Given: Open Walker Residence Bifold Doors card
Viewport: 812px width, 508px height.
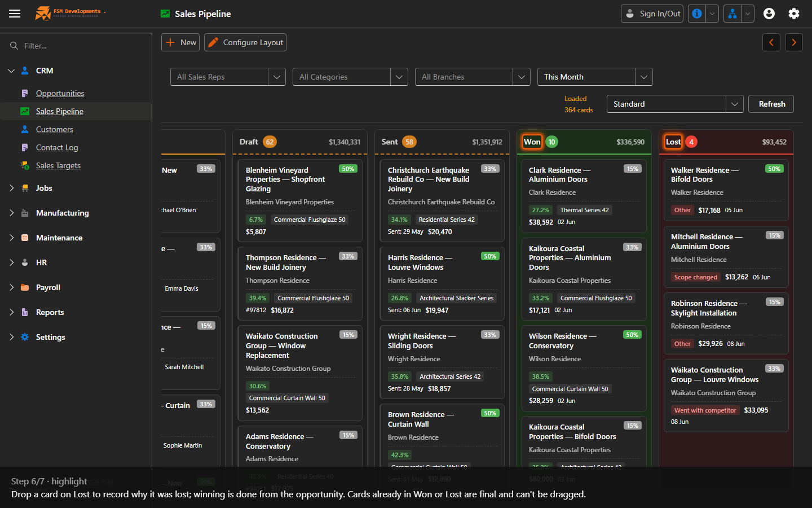Looking at the screenshot, I should pos(726,190).
